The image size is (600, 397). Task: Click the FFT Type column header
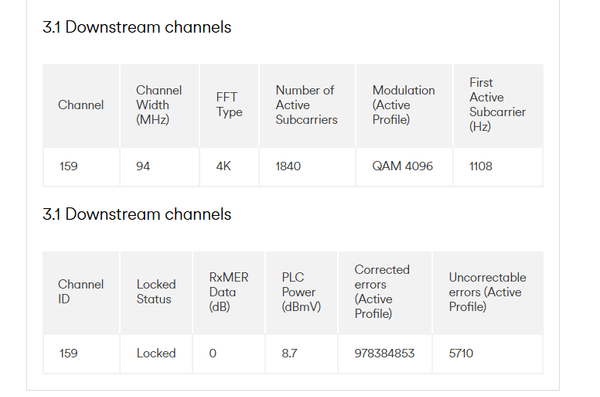tap(229, 105)
